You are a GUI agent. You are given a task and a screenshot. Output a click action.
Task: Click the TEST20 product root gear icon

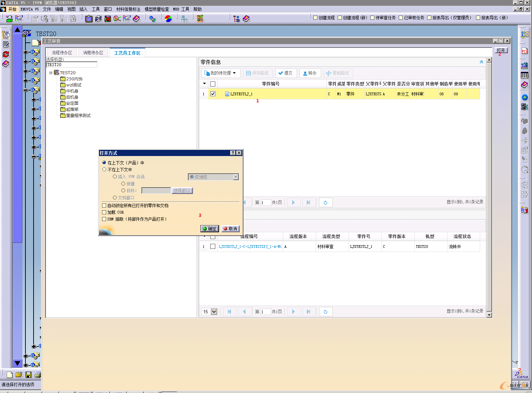(27, 34)
